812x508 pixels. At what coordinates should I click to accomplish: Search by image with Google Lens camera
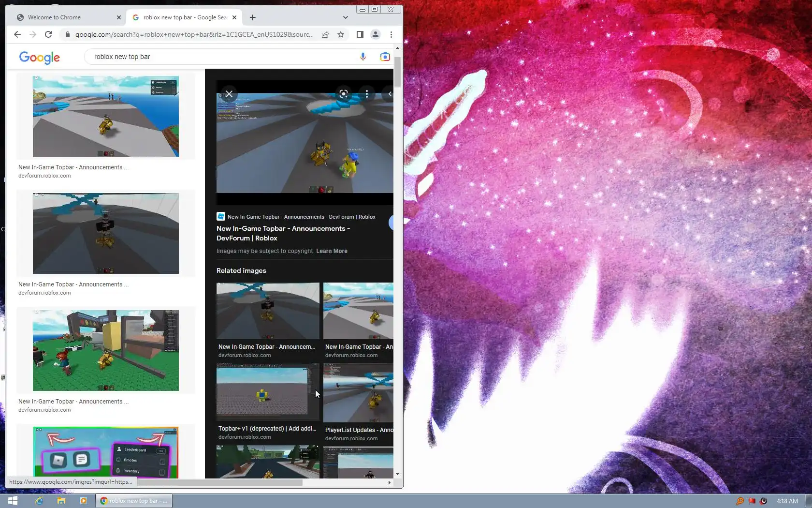385,57
